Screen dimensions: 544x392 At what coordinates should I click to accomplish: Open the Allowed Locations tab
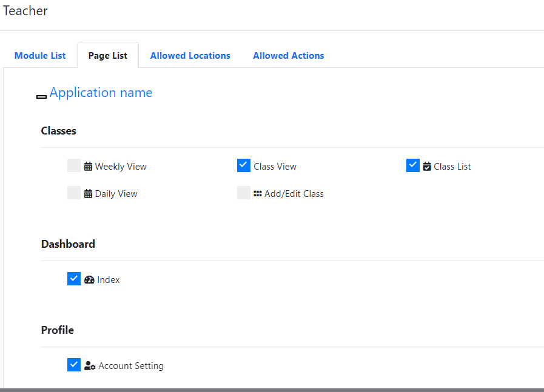point(190,56)
